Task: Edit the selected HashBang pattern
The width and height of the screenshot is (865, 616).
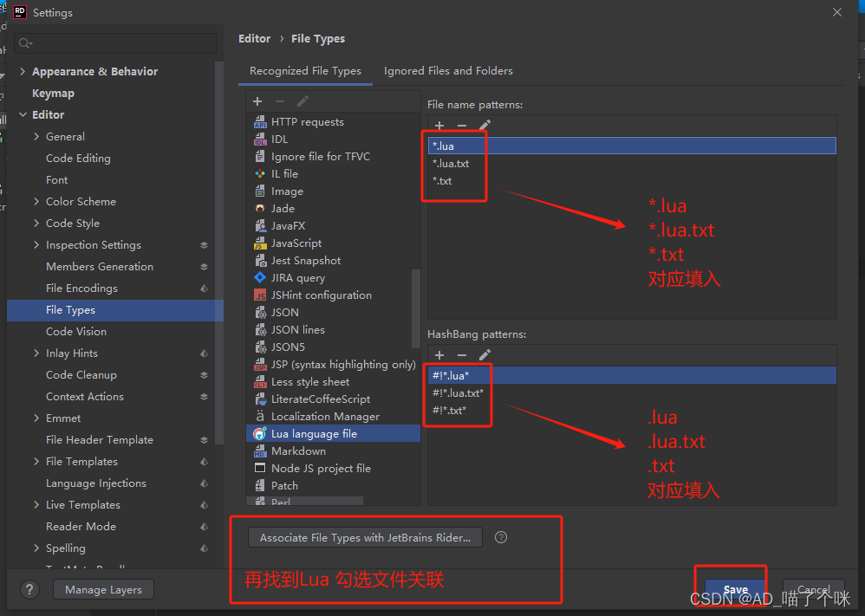Action: click(485, 355)
